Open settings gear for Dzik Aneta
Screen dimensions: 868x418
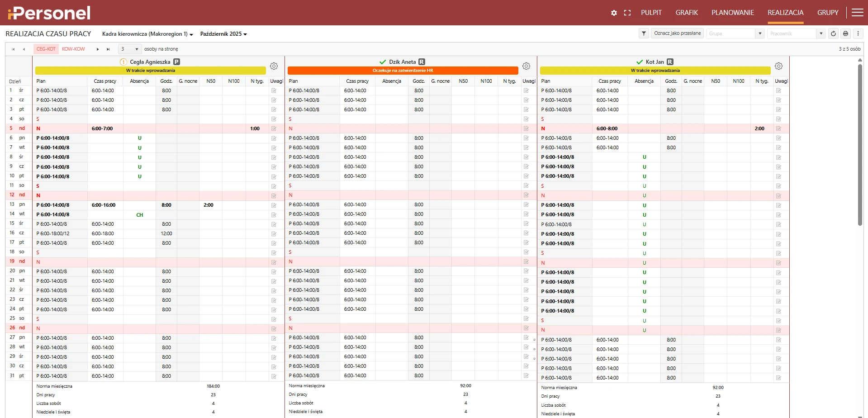coord(526,66)
